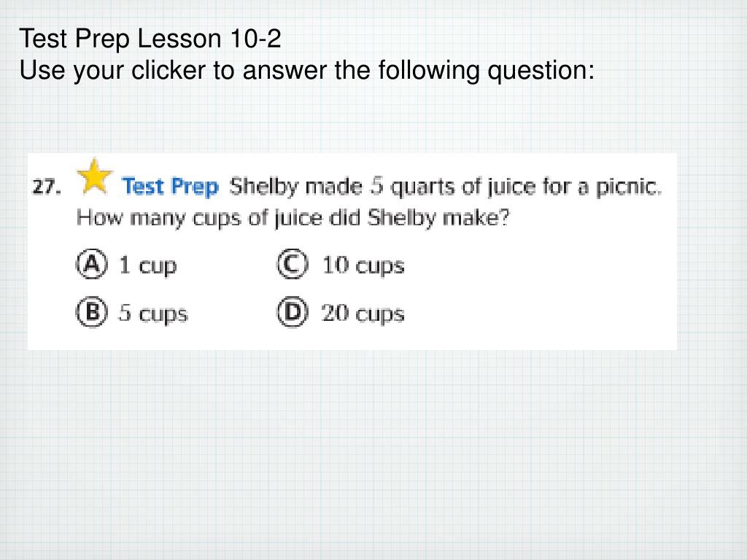
Task: Click the '20 cups' answer text
Action: click(x=363, y=314)
